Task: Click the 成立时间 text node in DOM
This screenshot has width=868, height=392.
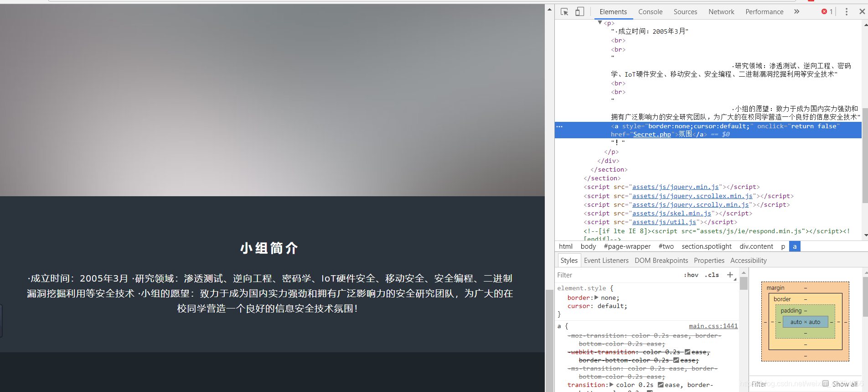Action: (650, 31)
